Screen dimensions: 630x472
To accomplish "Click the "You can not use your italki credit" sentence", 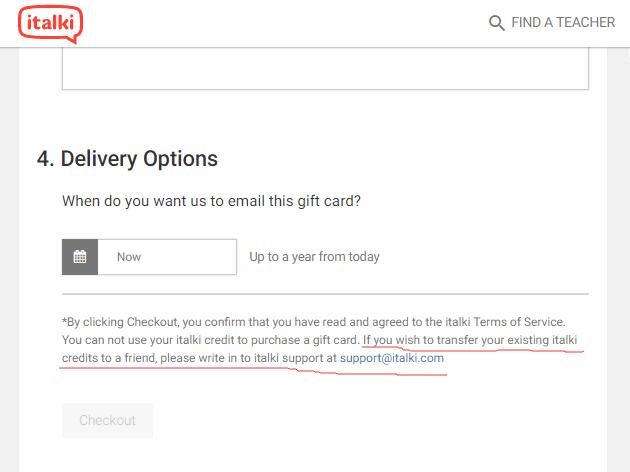I will coord(211,340).
